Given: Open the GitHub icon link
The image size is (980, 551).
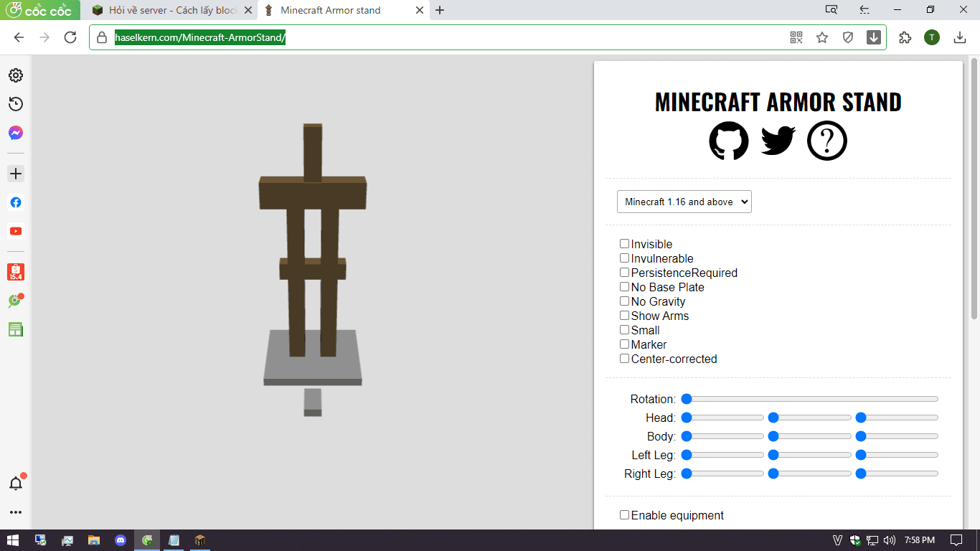Looking at the screenshot, I should click(728, 141).
